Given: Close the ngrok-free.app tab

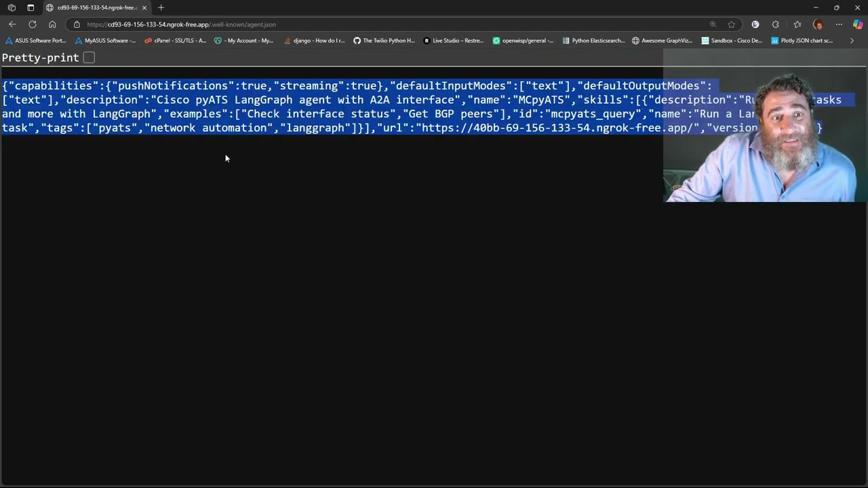Looking at the screenshot, I should coord(144,7).
